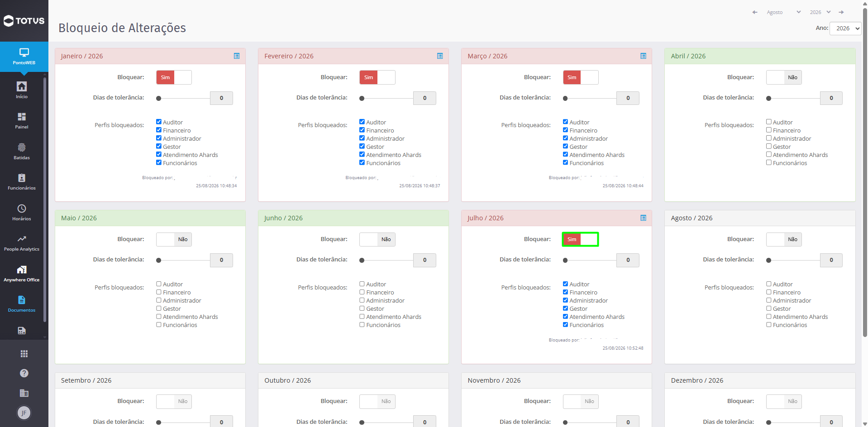This screenshot has width=868, height=427.
Task: Uncheck Financeiro in Março / 2026
Action: pyautogui.click(x=566, y=130)
